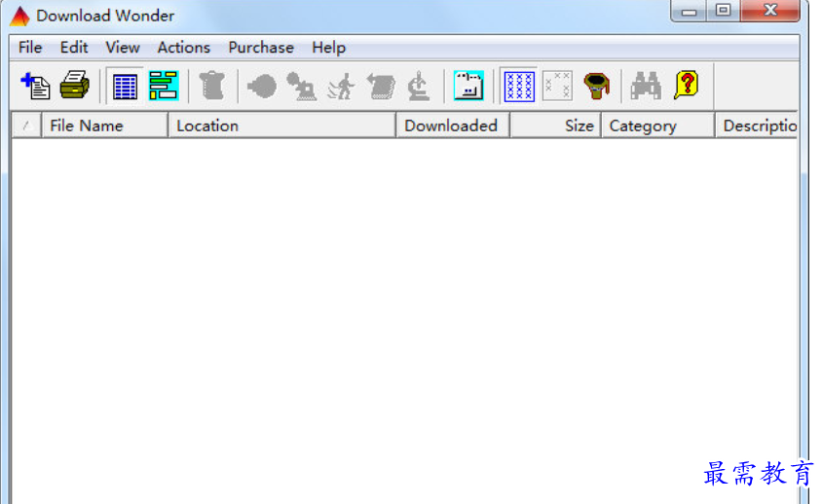This screenshot has width=822, height=504.
Task: Open the Actions menu
Action: 184,48
